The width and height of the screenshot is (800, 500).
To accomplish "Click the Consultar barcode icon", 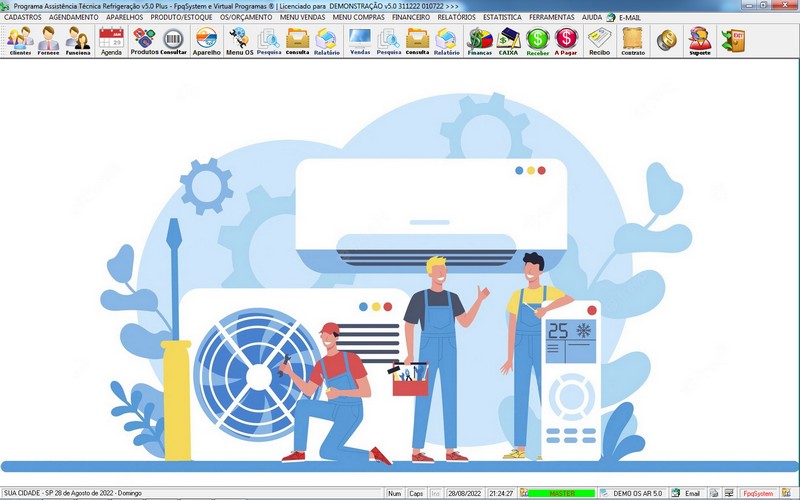I will point(173,41).
